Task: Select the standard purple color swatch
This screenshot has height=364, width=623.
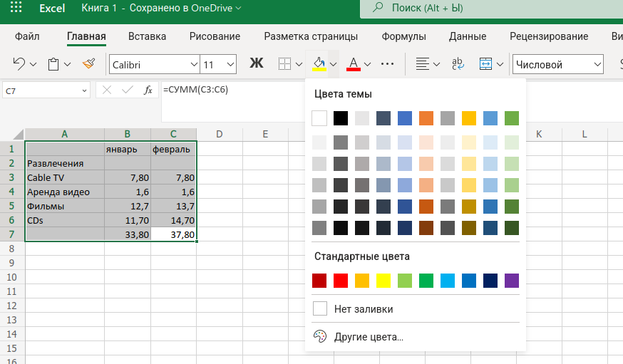Action: [x=512, y=280]
